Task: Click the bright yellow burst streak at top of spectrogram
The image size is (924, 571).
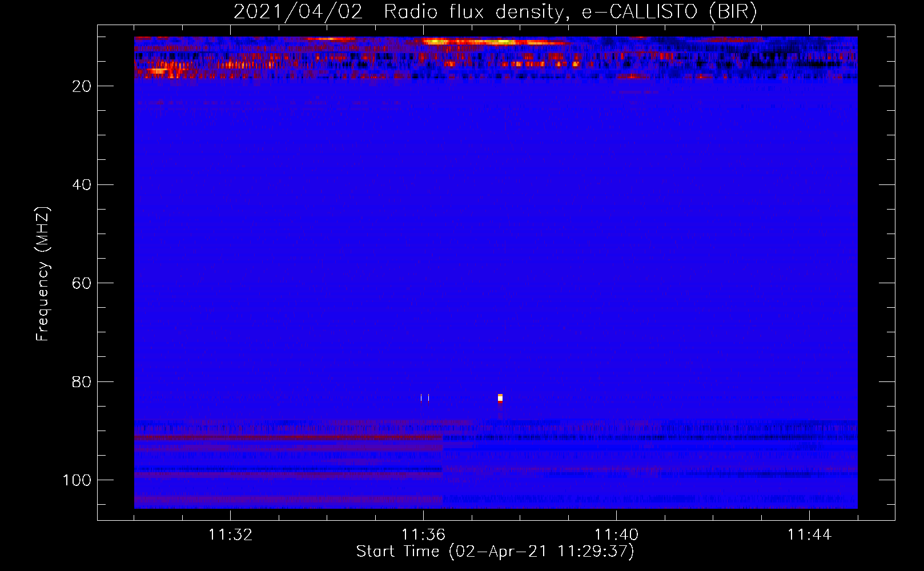Action: 496,42
